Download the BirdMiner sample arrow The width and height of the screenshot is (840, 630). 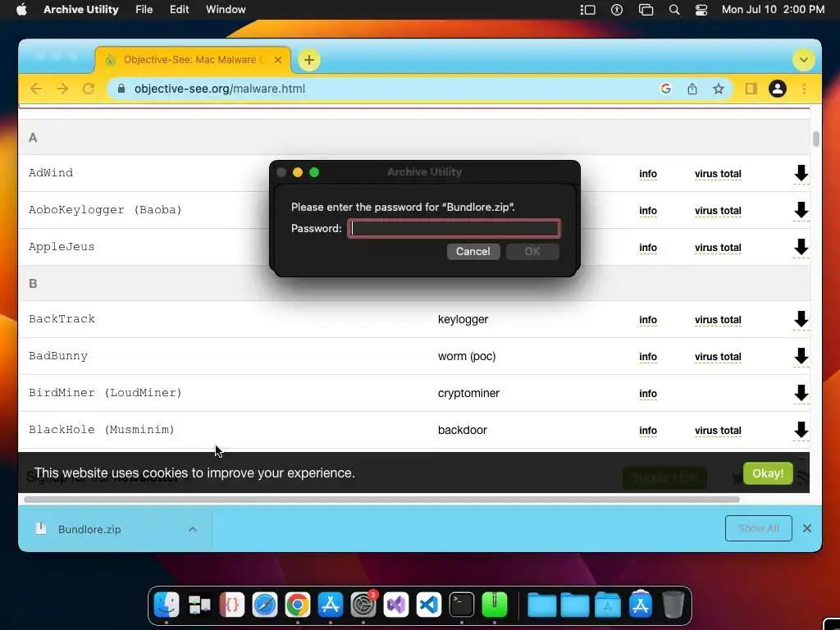pyautogui.click(x=801, y=393)
